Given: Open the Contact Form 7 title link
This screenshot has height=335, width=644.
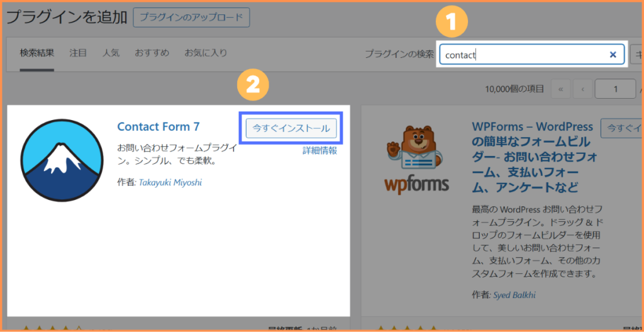Looking at the screenshot, I should [158, 126].
